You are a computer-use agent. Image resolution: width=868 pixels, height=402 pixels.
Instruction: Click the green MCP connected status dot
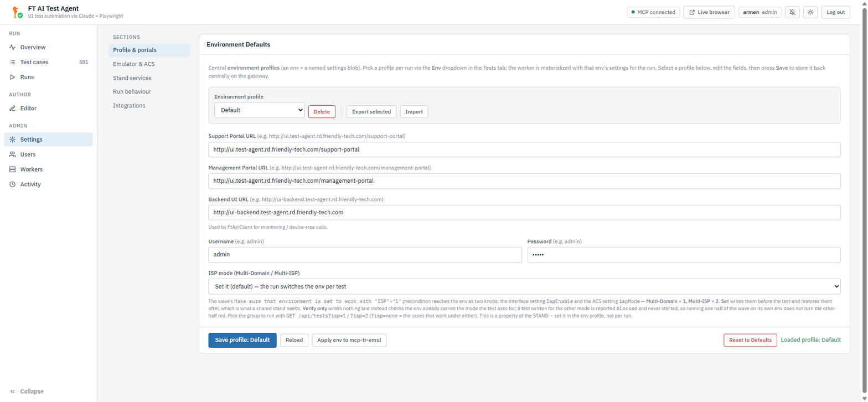633,12
